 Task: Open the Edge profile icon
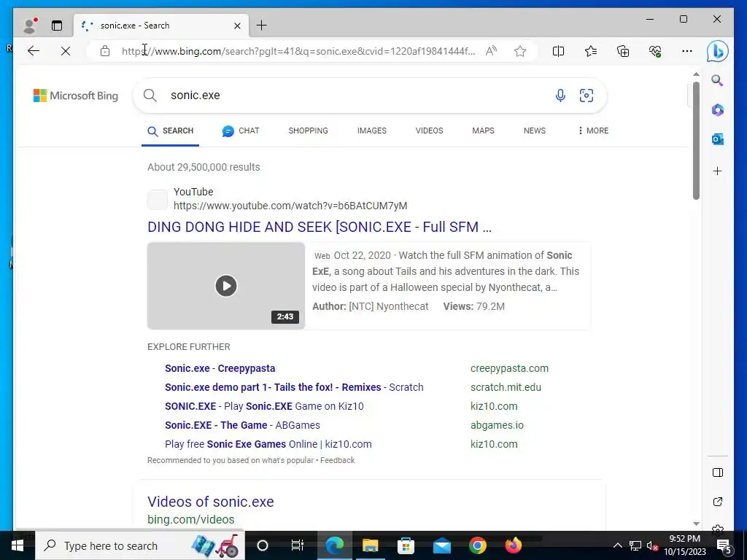(30, 26)
